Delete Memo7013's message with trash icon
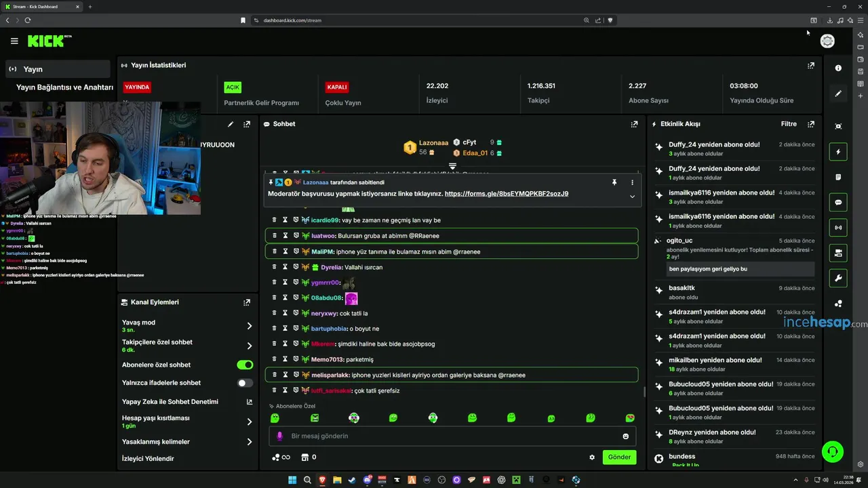868x488 pixels. point(275,359)
